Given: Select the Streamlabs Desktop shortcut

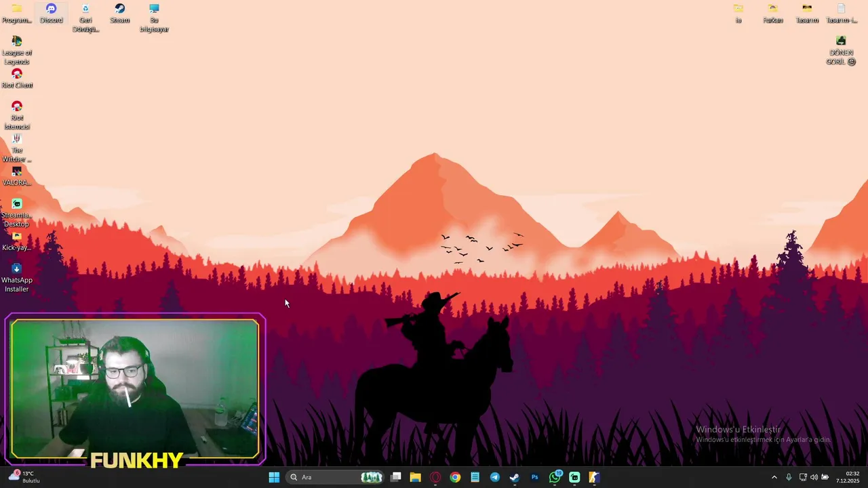Looking at the screenshot, I should (17, 213).
